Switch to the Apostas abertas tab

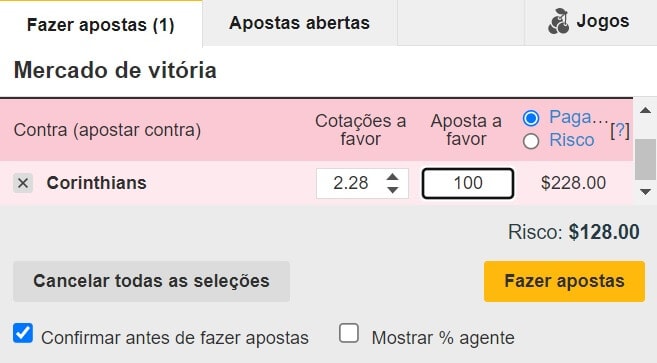[x=300, y=23]
